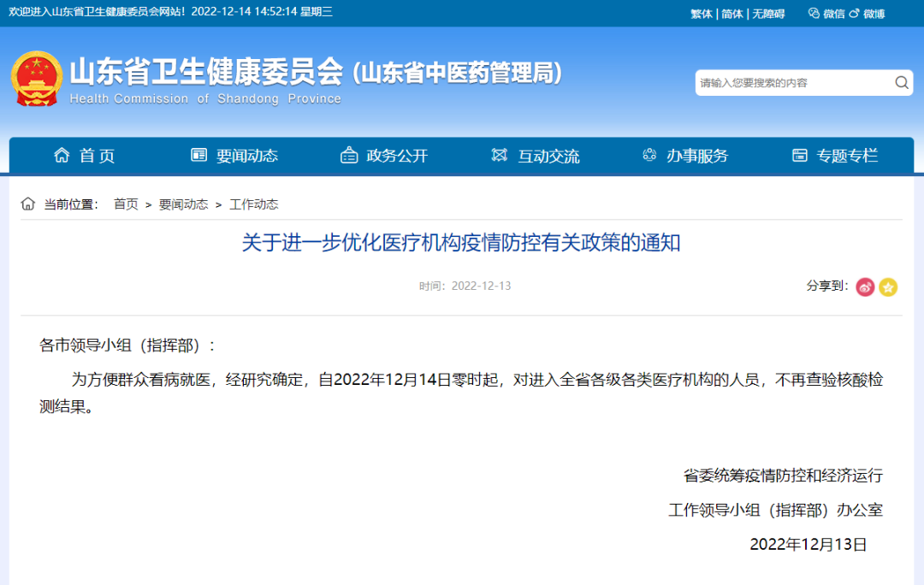Click the signature line 工作领导小组（指挥部）办公室
Viewport: 924px width, 585px height.
tap(775, 511)
